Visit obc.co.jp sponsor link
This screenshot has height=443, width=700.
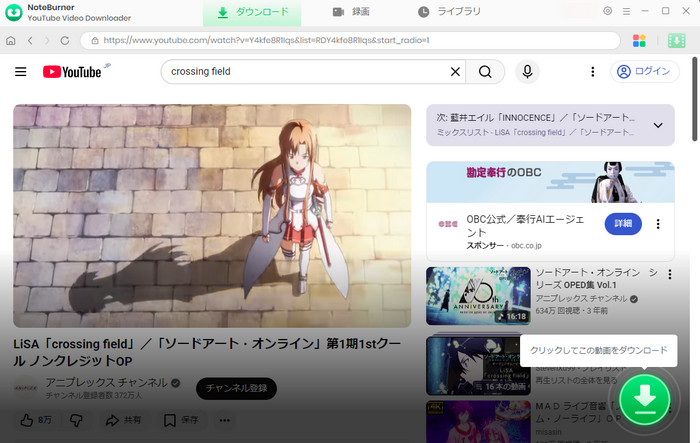[526, 246]
